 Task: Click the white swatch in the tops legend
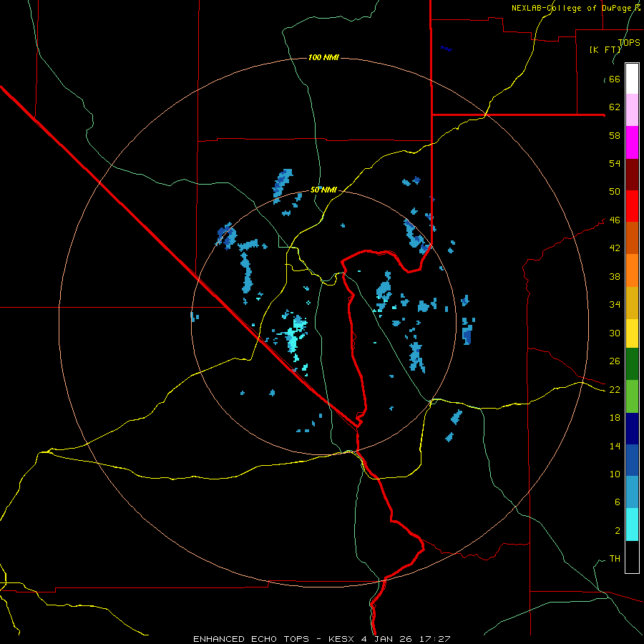click(632, 79)
